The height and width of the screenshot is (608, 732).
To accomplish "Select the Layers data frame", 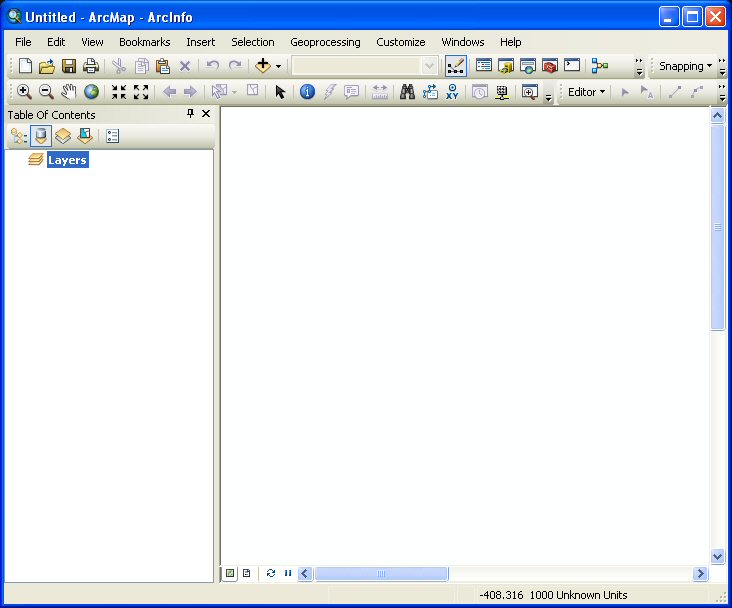I will 68,160.
